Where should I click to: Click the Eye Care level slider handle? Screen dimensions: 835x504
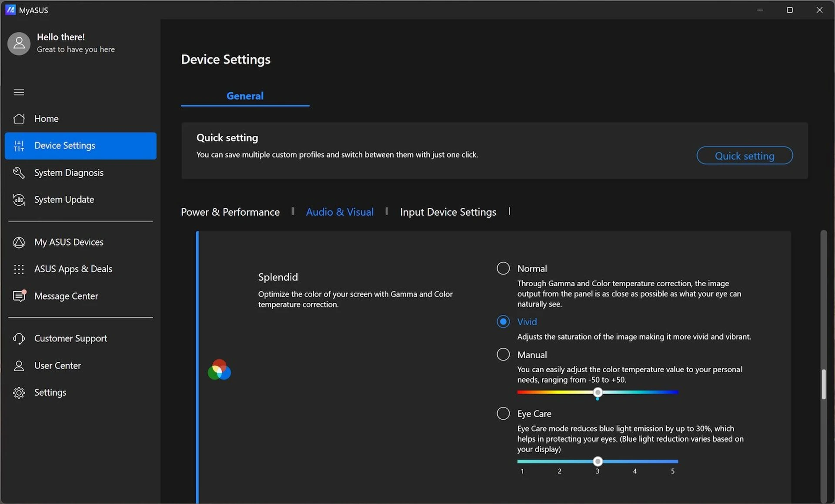click(598, 461)
